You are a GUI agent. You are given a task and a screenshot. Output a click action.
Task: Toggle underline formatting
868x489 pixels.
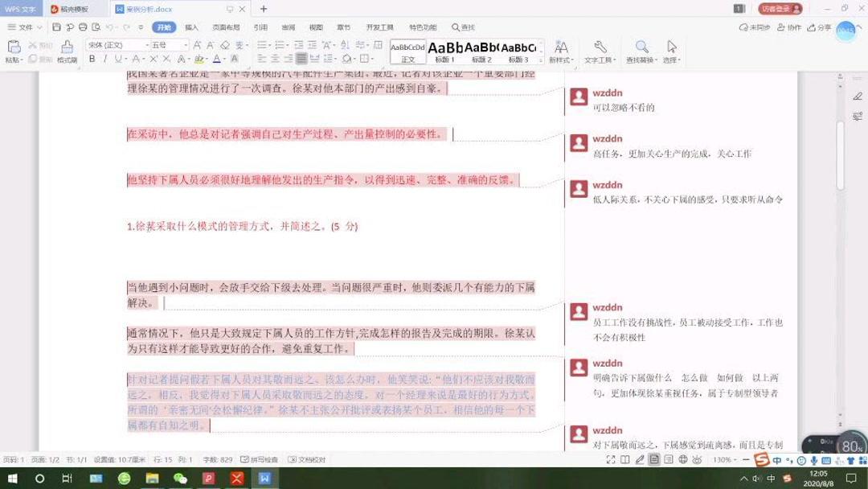(117, 58)
